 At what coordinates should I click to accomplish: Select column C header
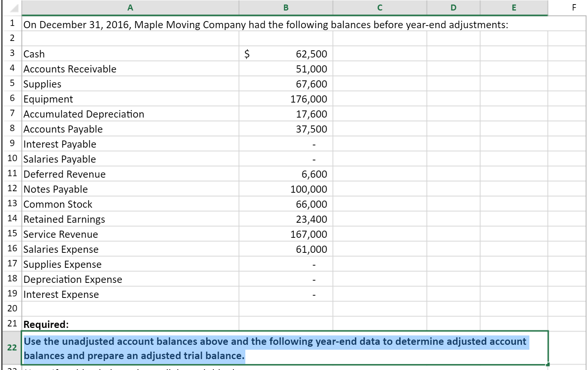pos(380,8)
